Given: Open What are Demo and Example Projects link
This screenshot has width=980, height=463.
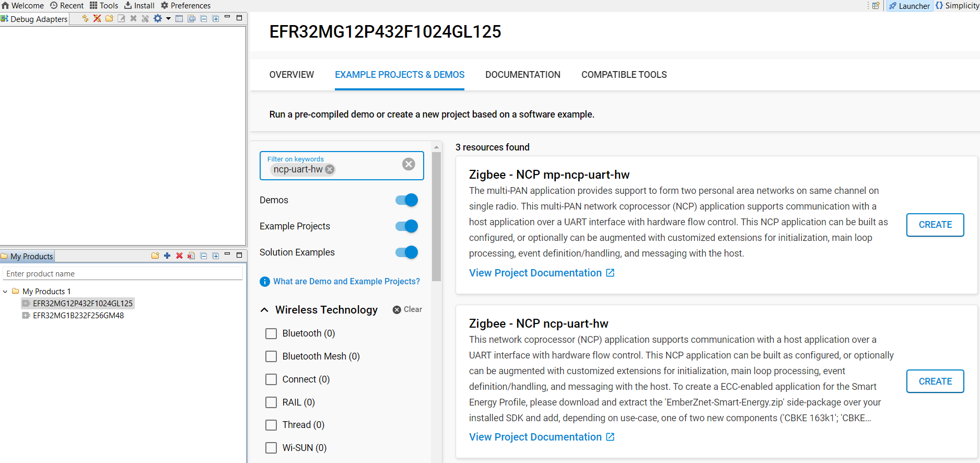Looking at the screenshot, I should (x=346, y=281).
